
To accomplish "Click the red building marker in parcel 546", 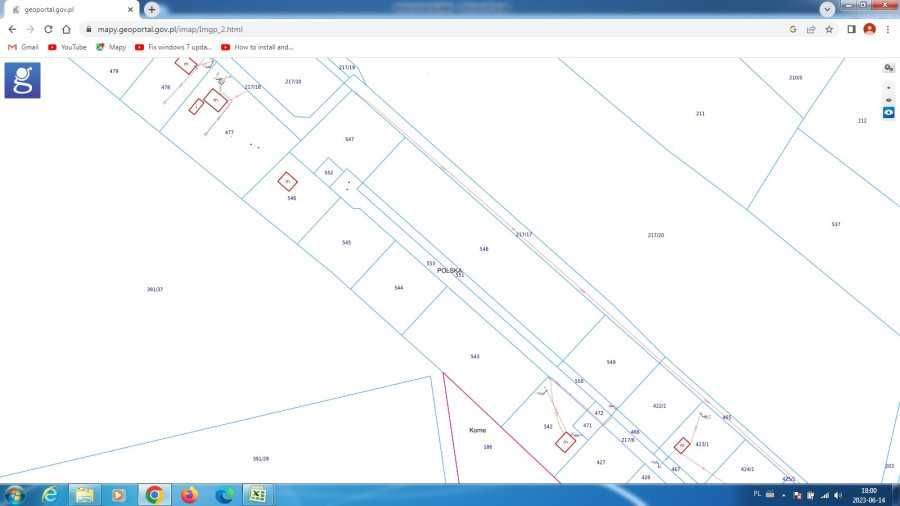I will pyautogui.click(x=288, y=181).
